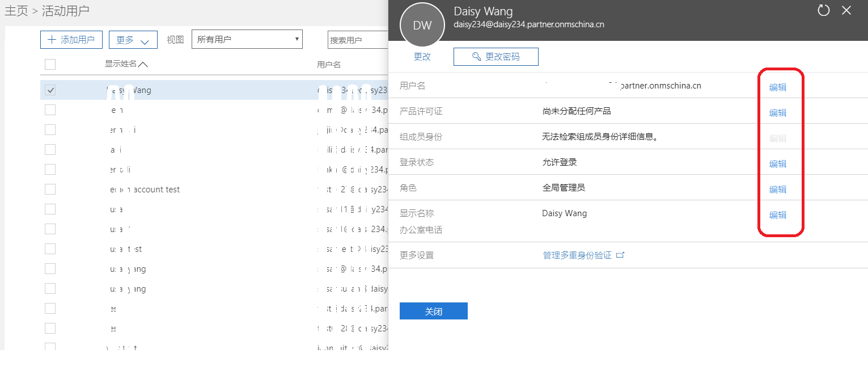Click the external link icon after 管理多重身份验证
This screenshot has height=383, width=868.
620,255
